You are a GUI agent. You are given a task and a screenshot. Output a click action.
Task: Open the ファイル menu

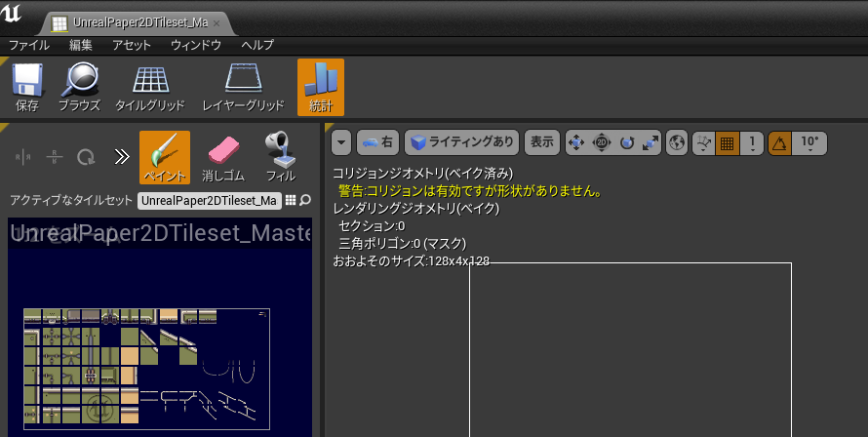(x=29, y=46)
